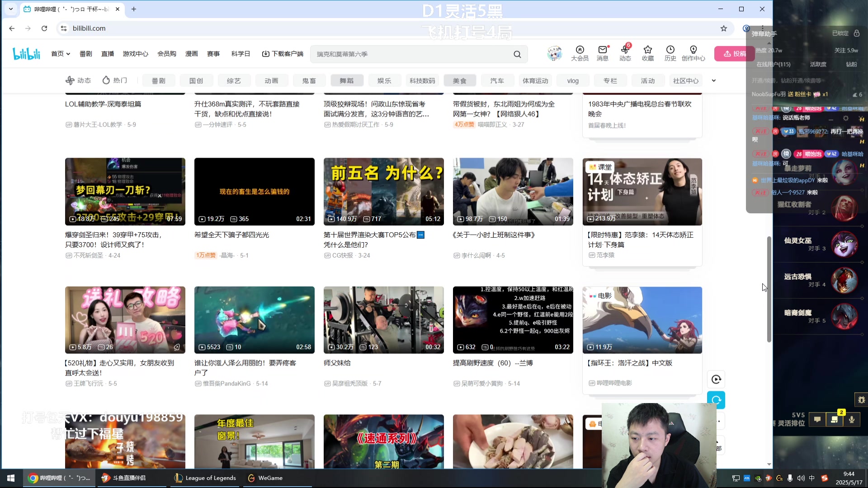The width and height of the screenshot is (868, 488).
Task: Open video title 希望全天下骗子都四光光
Action: [231, 235]
